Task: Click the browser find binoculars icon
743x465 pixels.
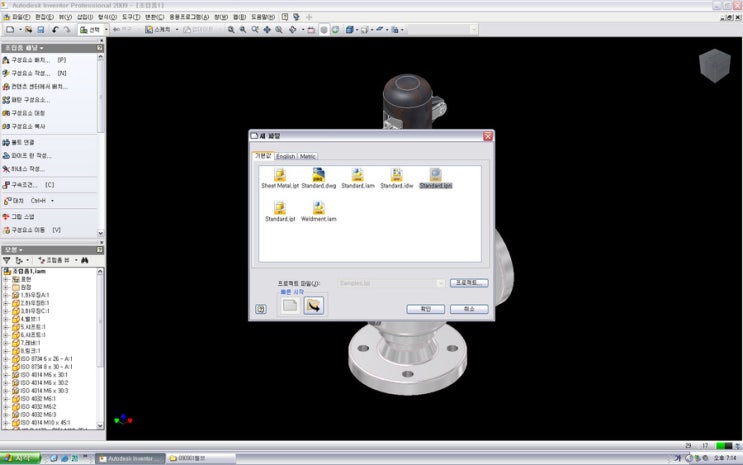Action: (x=84, y=260)
